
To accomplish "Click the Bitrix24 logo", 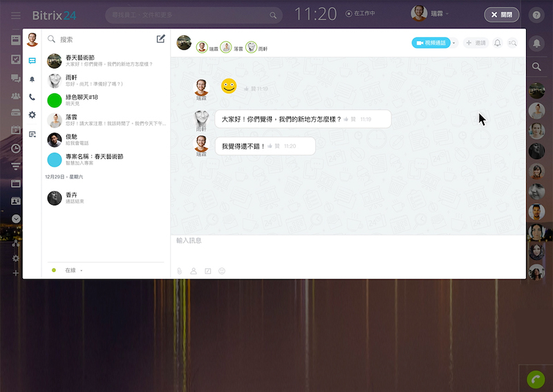I will [55, 15].
